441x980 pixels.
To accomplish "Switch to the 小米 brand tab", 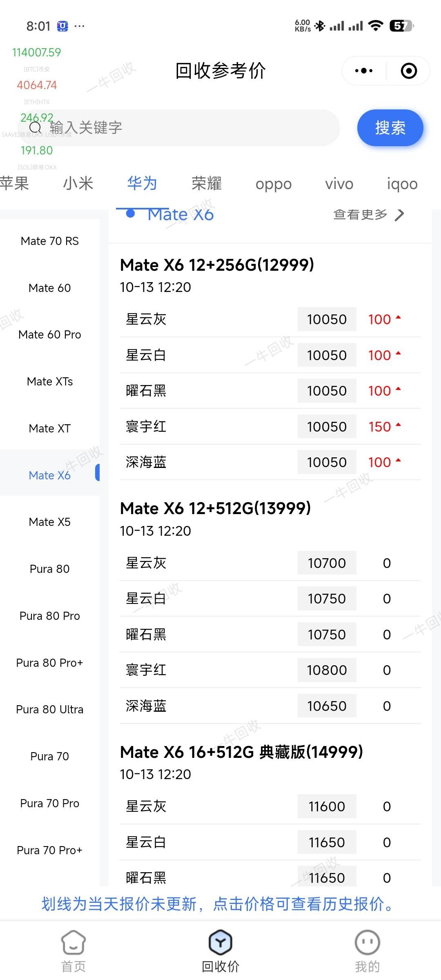I will [x=78, y=184].
